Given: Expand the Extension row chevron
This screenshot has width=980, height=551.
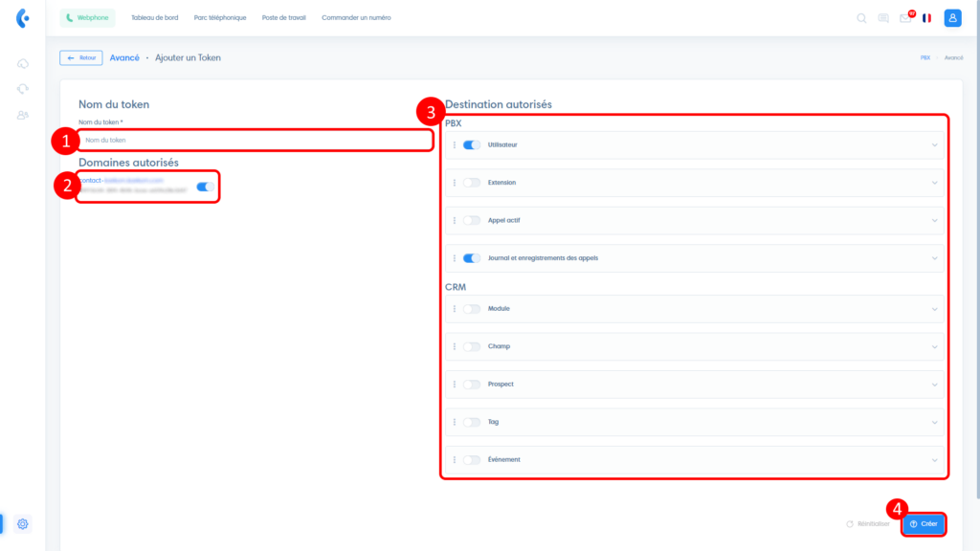Looking at the screenshot, I should (934, 183).
